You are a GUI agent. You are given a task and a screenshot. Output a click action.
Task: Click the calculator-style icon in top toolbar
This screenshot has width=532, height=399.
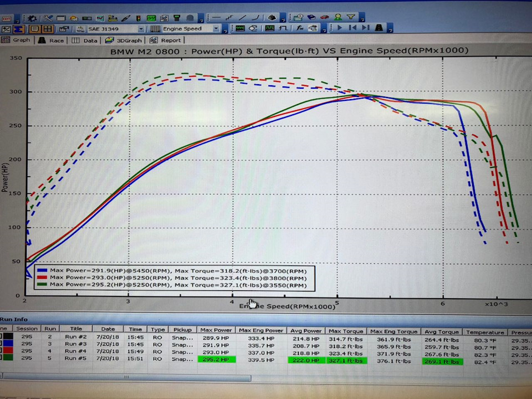[177, 18]
